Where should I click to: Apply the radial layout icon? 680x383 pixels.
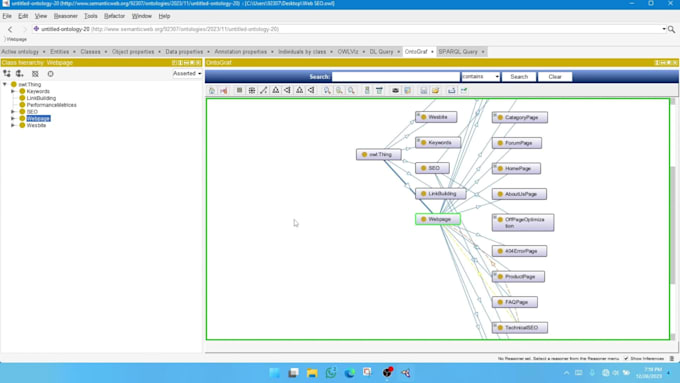point(252,90)
